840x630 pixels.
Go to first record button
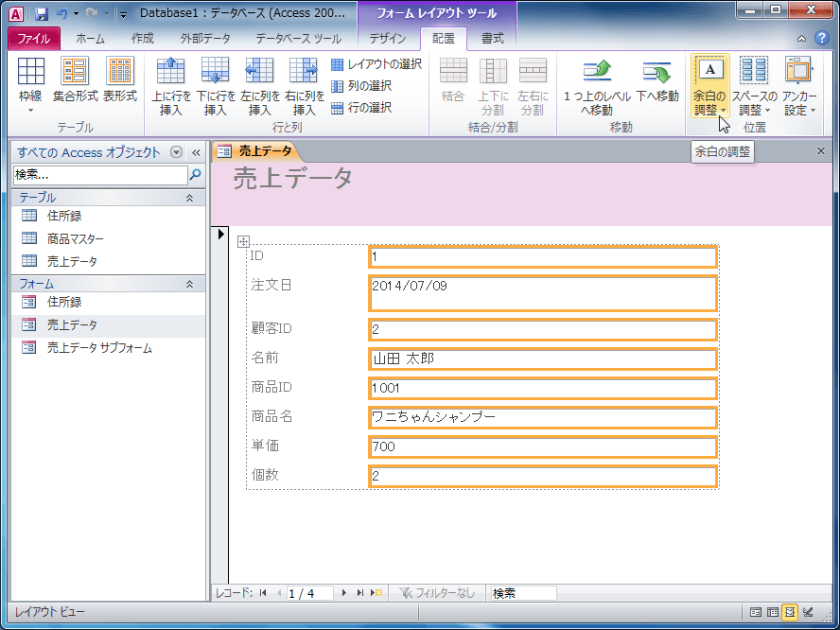(x=263, y=592)
